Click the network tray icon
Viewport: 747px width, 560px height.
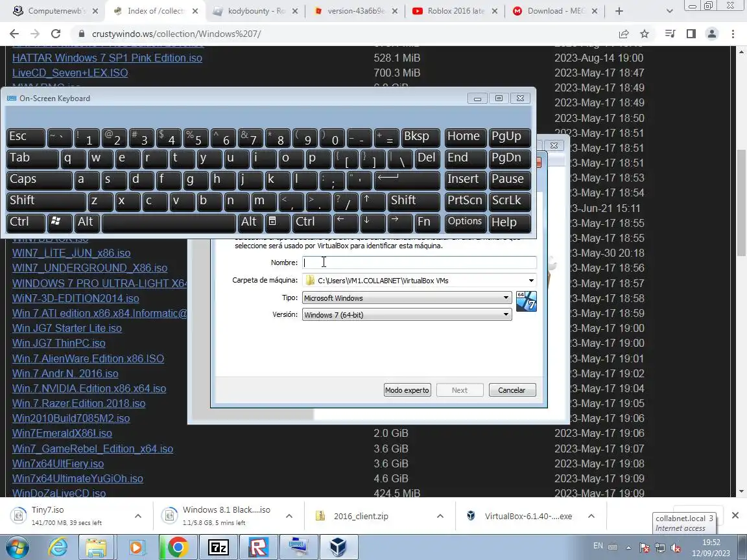[660, 548]
